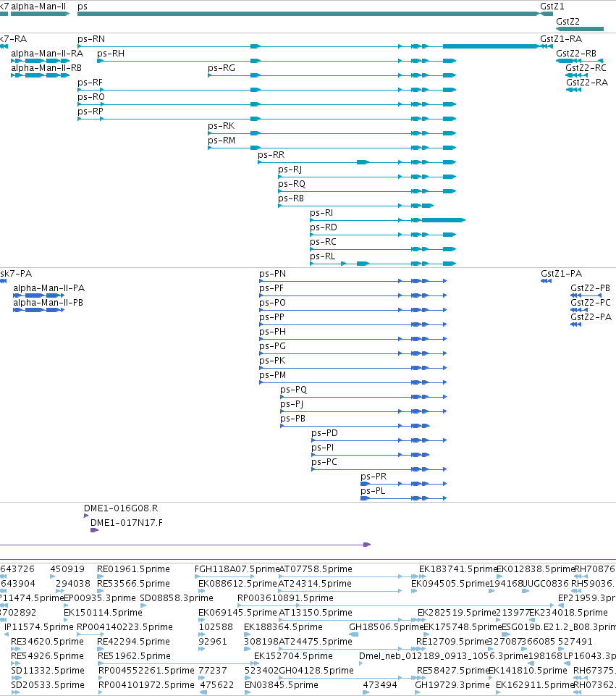The height and width of the screenshot is (696, 616).
Task: Select the GstZ2 gene label
Action: click(568, 21)
